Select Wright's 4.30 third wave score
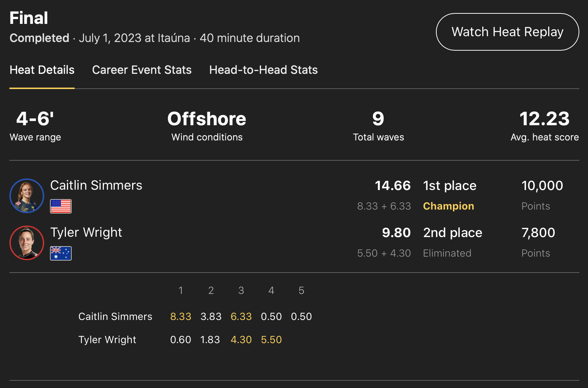This screenshot has height=388, width=588. pyautogui.click(x=241, y=340)
